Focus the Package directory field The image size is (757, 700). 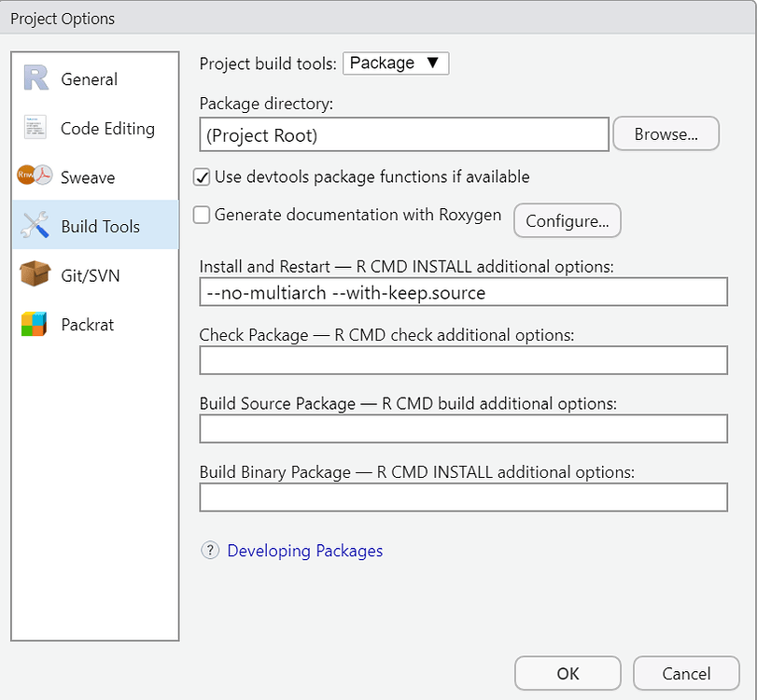(x=404, y=134)
